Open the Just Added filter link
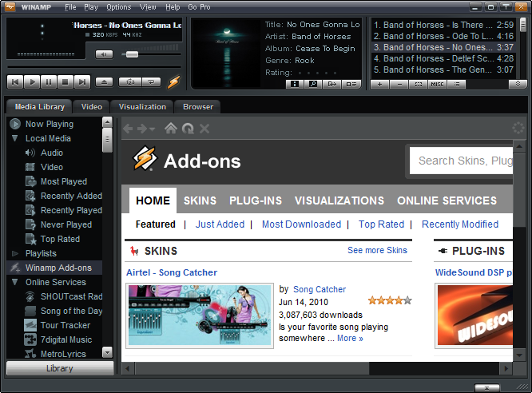532x393 pixels. click(x=220, y=224)
